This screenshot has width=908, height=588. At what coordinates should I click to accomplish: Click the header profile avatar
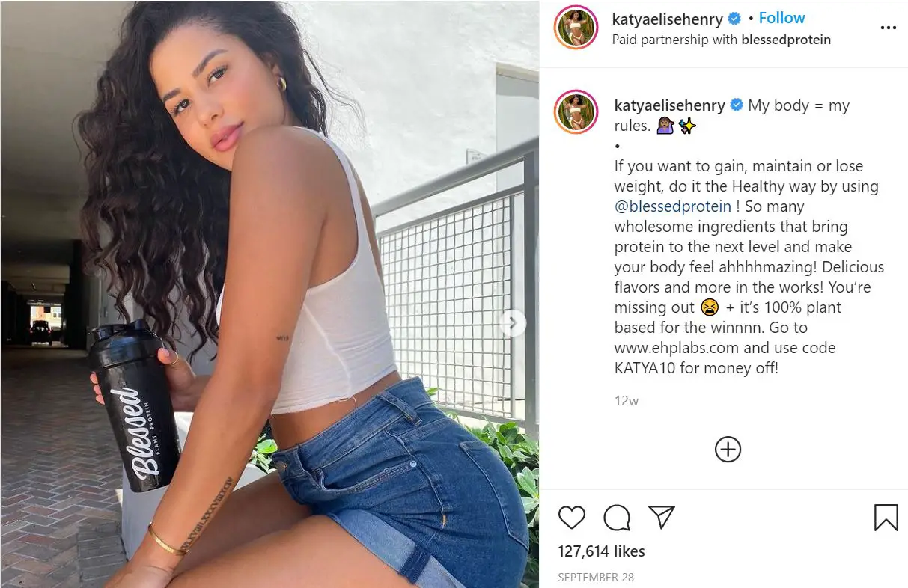pos(576,28)
